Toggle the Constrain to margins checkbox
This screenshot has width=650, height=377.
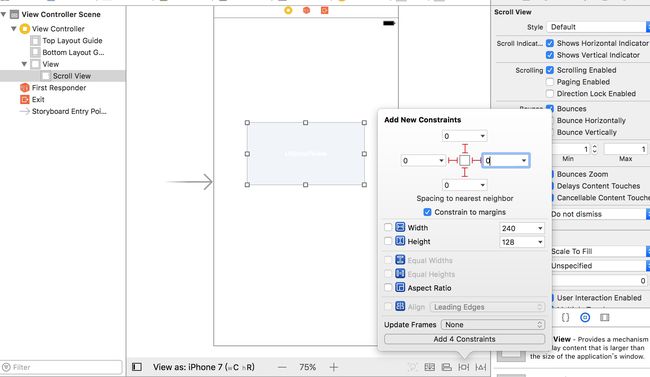tap(427, 212)
